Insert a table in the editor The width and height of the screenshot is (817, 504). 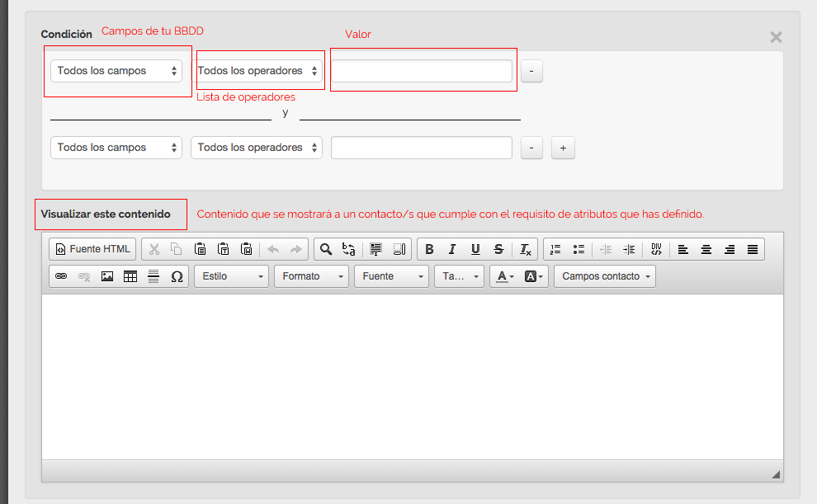pos(130,276)
